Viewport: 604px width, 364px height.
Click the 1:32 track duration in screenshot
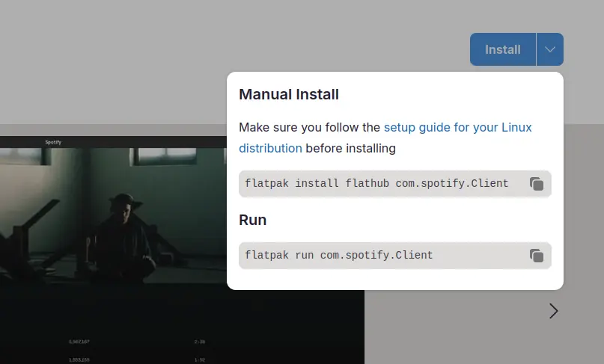199,360
